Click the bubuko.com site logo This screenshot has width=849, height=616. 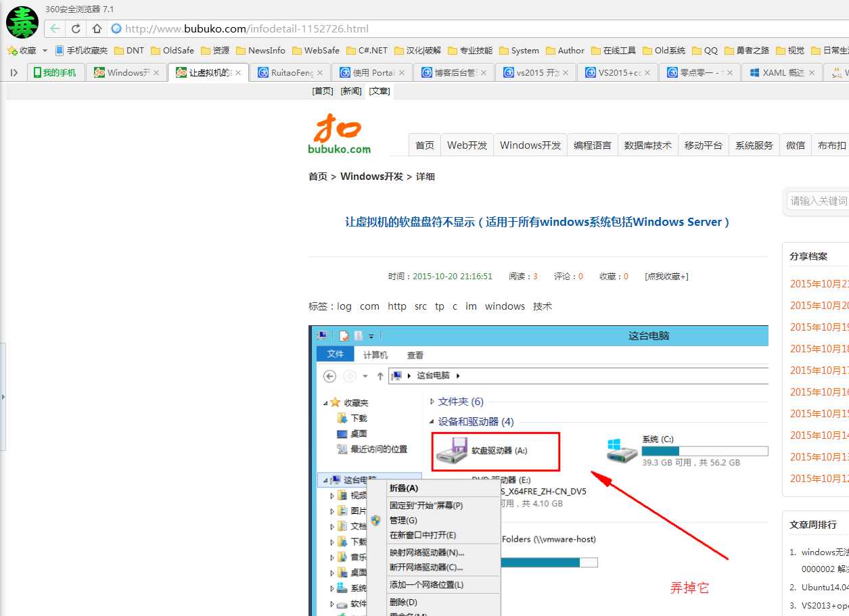tap(340, 133)
